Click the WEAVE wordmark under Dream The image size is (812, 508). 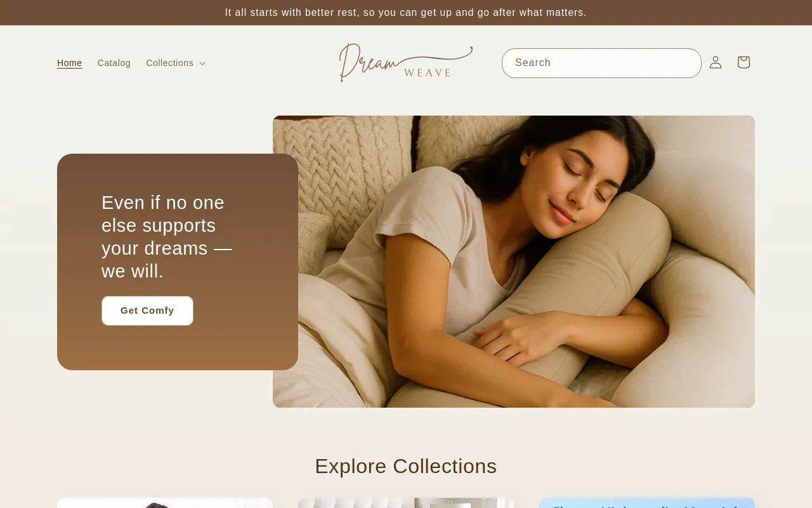tap(428, 72)
